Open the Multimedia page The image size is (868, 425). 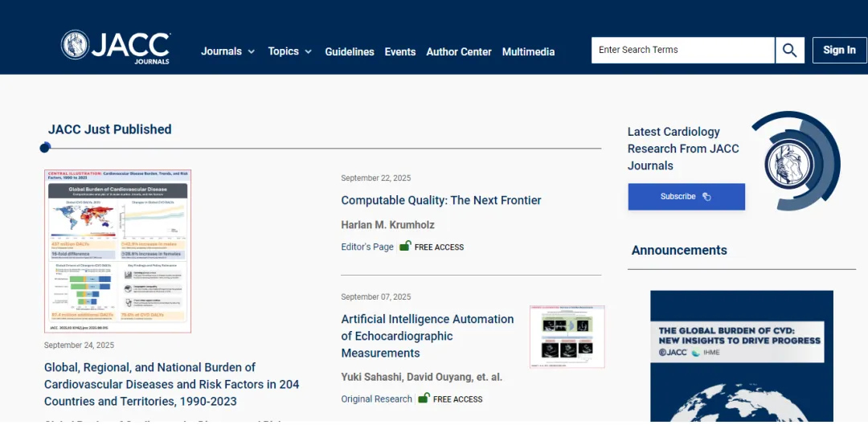pos(528,51)
